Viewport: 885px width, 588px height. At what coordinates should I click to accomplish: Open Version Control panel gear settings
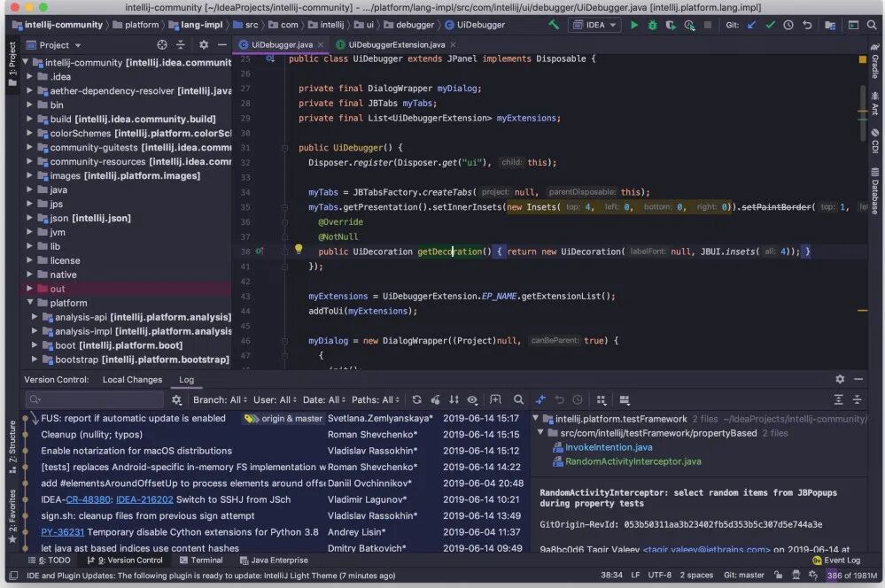click(840, 379)
